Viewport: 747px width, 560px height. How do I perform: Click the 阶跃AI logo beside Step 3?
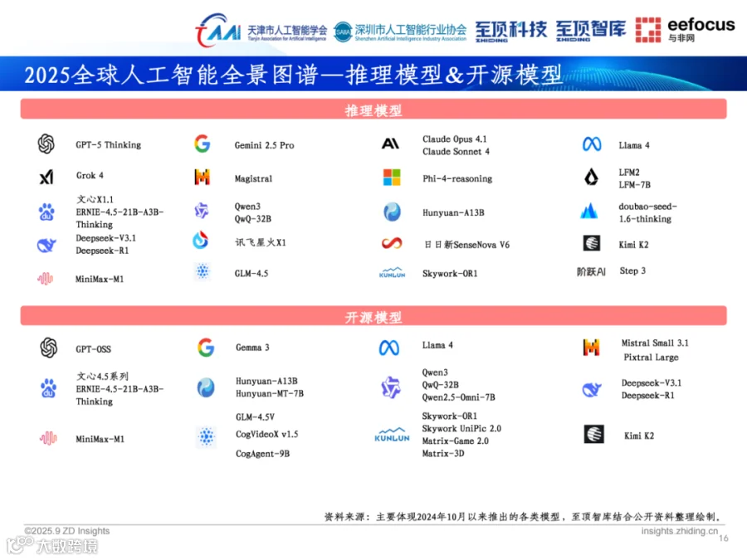(x=591, y=271)
